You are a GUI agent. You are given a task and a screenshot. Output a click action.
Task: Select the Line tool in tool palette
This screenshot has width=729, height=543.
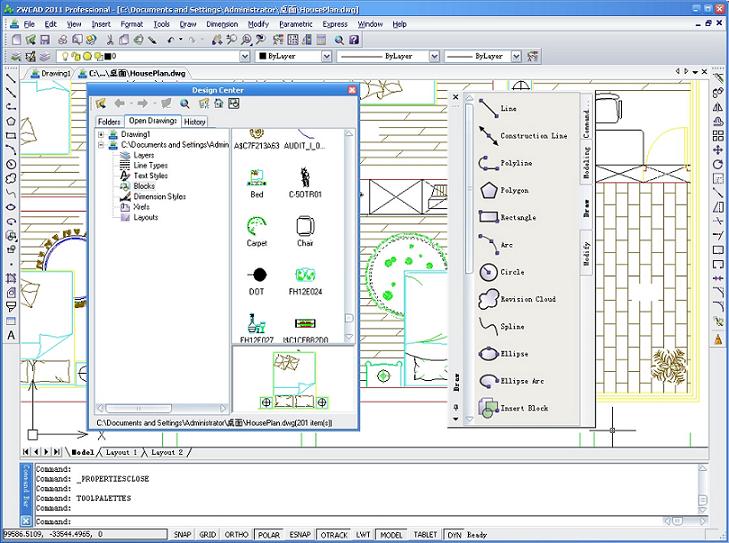coord(508,108)
